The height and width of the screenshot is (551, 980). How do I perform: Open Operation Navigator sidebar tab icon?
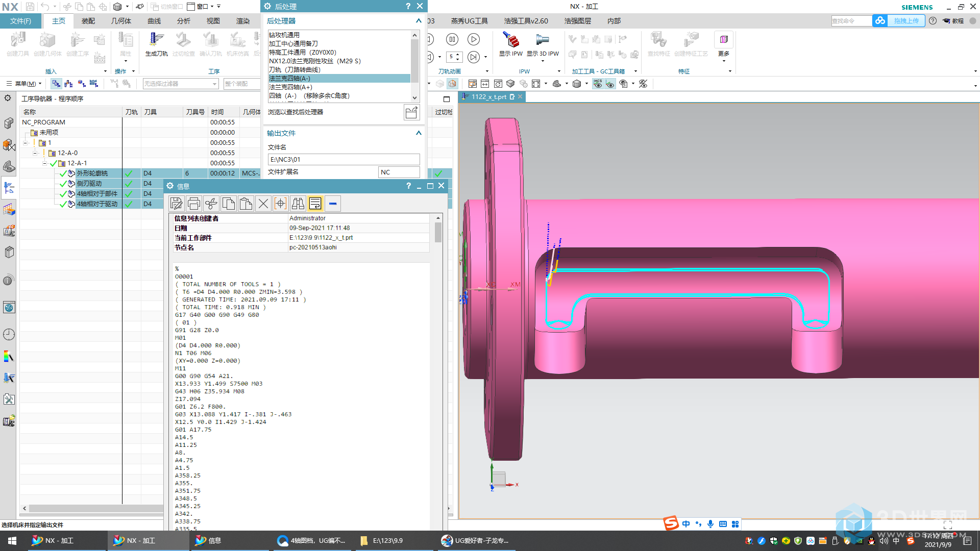(9, 188)
